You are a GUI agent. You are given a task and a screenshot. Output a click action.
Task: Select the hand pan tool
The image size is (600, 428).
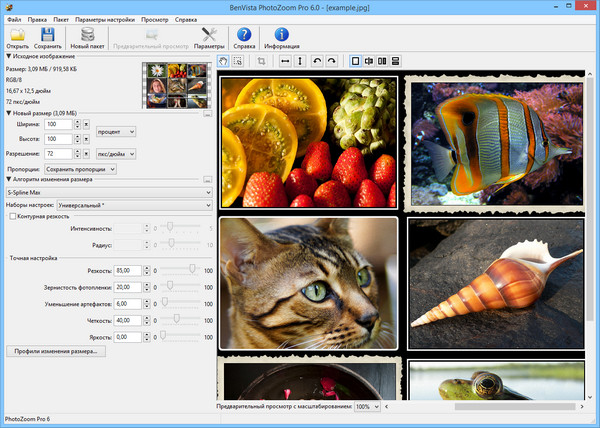click(x=223, y=61)
